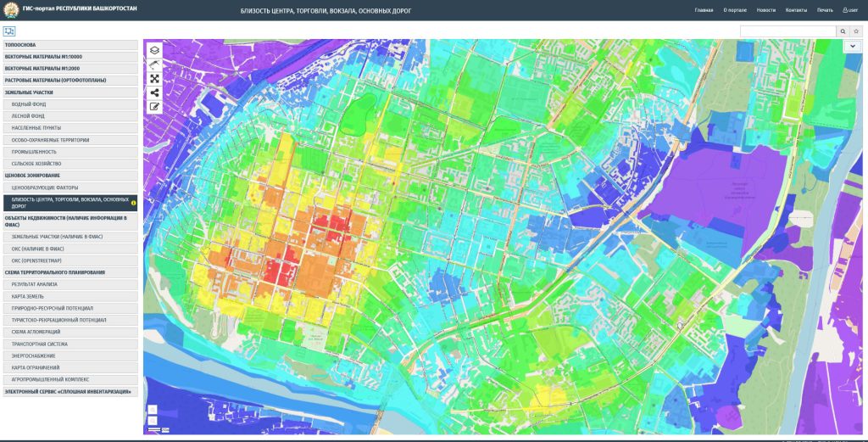Click the yellow info icon on active layer
This screenshot has width=868, height=442.
click(133, 203)
